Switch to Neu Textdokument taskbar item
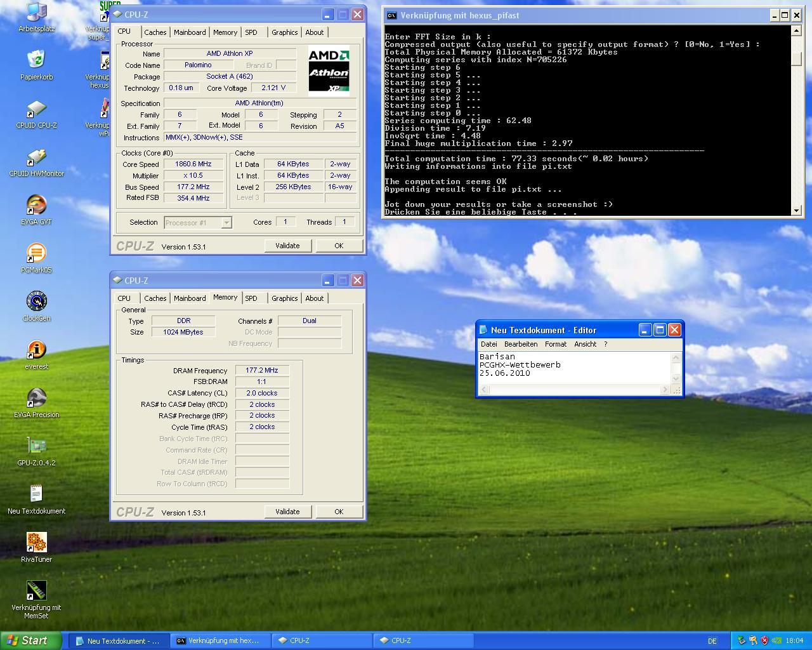 pyautogui.click(x=118, y=641)
